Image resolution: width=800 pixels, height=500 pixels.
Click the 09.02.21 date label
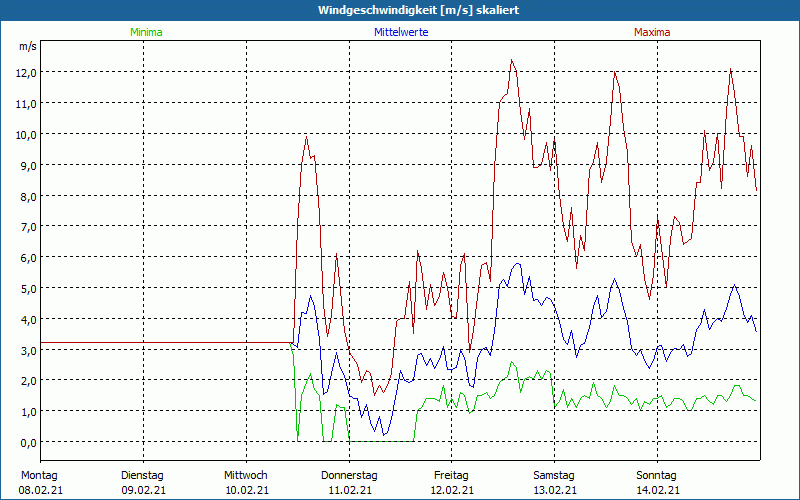[143, 491]
